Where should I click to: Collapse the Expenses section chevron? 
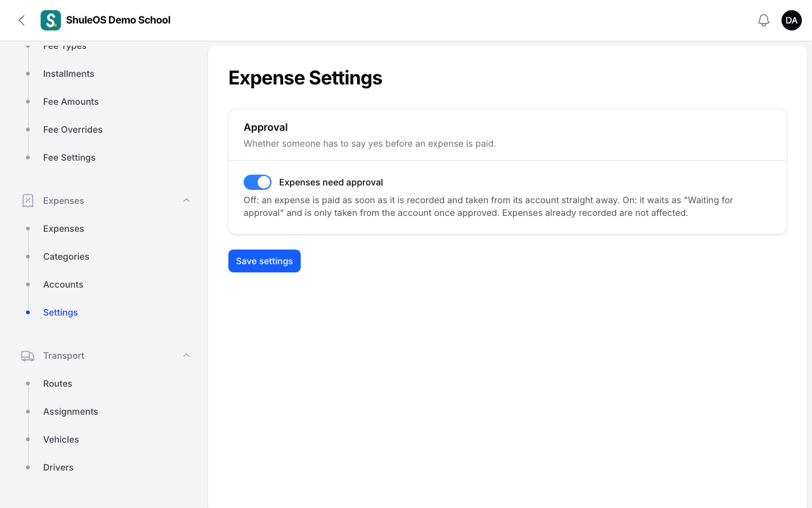tap(187, 201)
